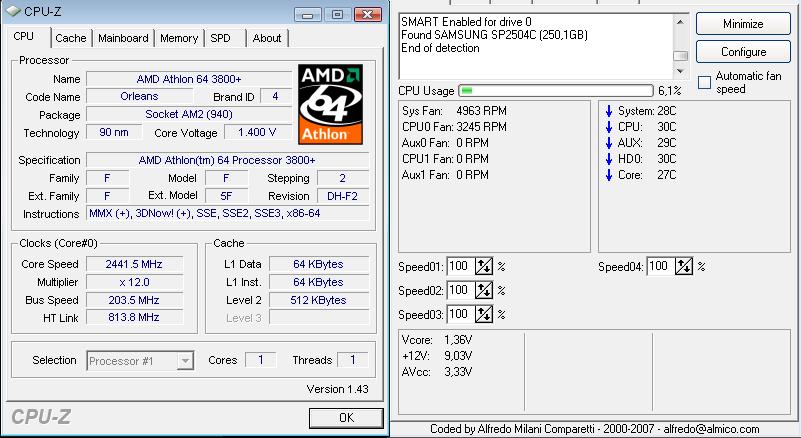This screenshot has height=438, width=801.
Task: Switch to the Cache tab in CPU-Z
Action: coord(70,38)
